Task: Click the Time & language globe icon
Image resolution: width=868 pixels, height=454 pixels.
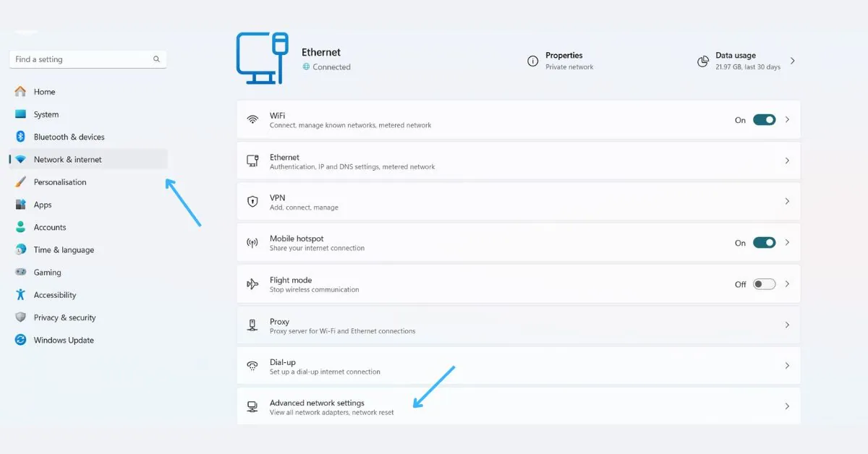Action: [x=20, y=249]
